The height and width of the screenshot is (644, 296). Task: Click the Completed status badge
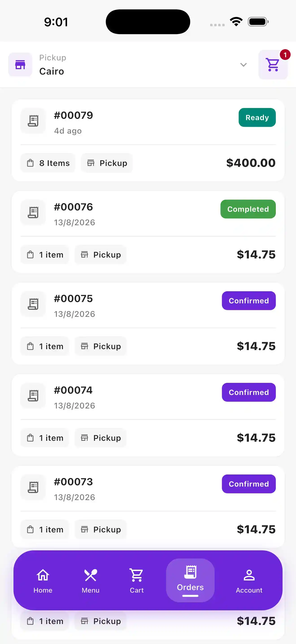[x=248, y=209]
